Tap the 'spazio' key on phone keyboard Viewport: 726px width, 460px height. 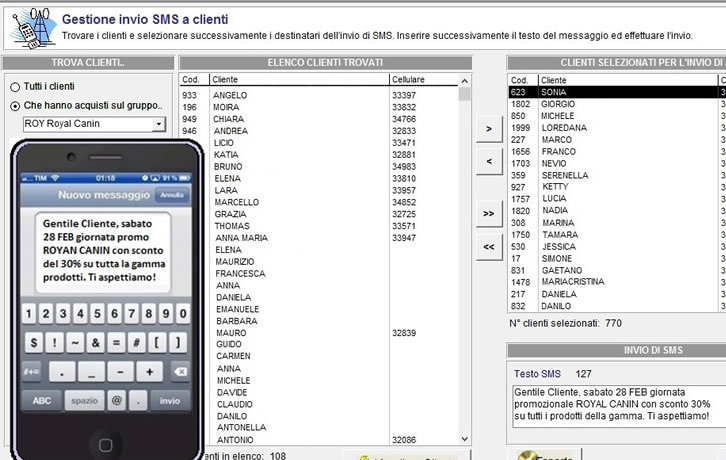[x=84, y=401]
